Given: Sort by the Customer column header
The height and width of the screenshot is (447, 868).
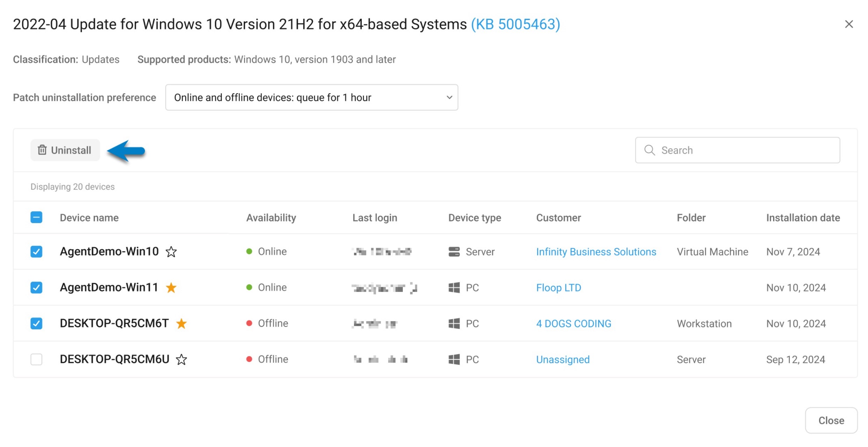Looking at the screenshot, I should tap(559, 218).
